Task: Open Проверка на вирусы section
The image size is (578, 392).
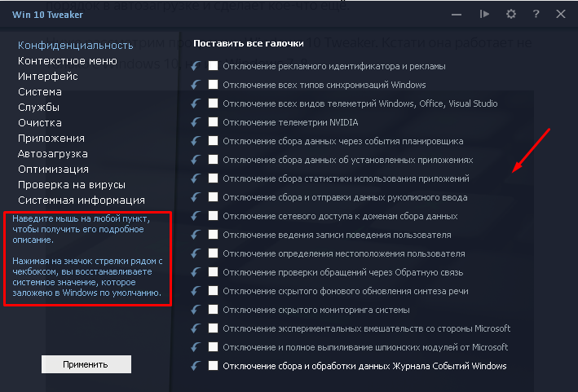Action: [72, 184]
